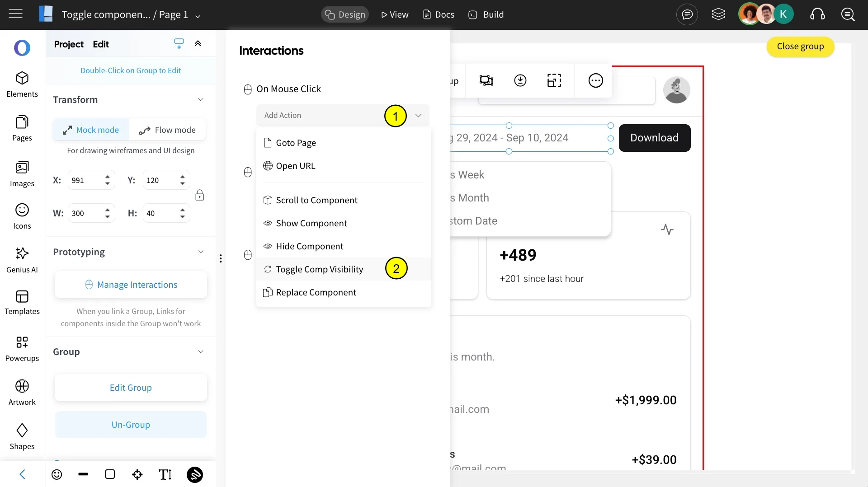
Task: Increase the X position stepper
Action: point(107,177)
